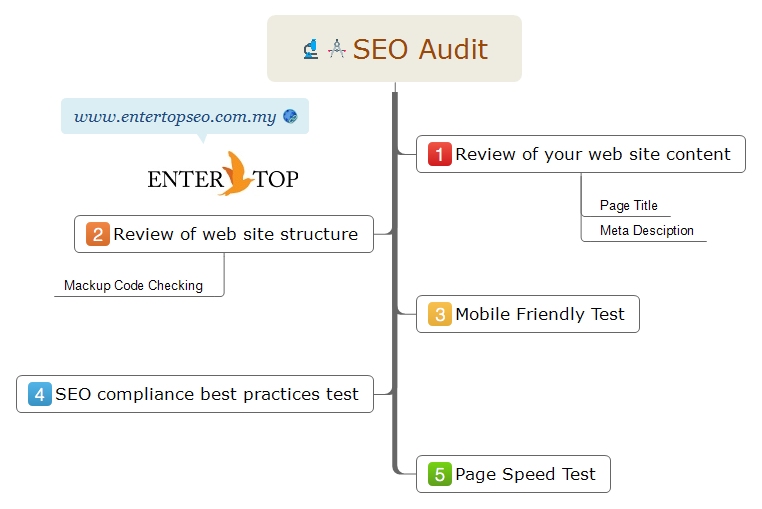
Task: Click the red number 1 priority badge
Action: pyautogui.click(x=439, y=154)
